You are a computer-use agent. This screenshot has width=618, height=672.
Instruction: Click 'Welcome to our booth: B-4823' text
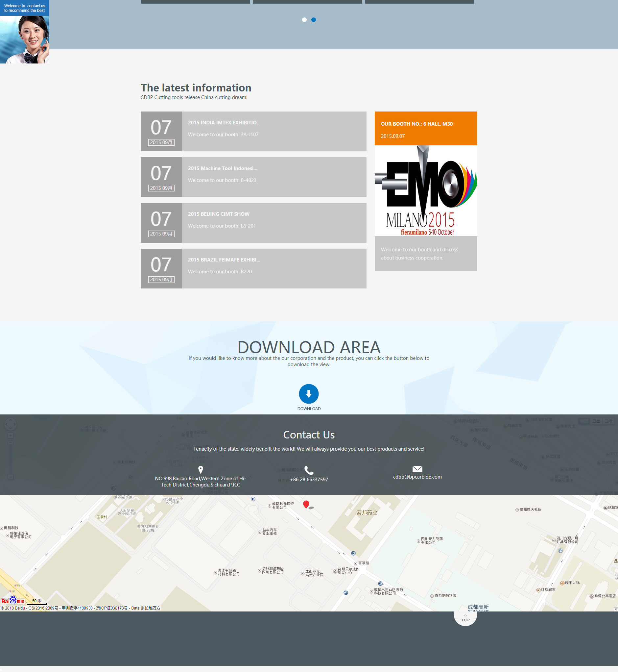tap(222, 180)
